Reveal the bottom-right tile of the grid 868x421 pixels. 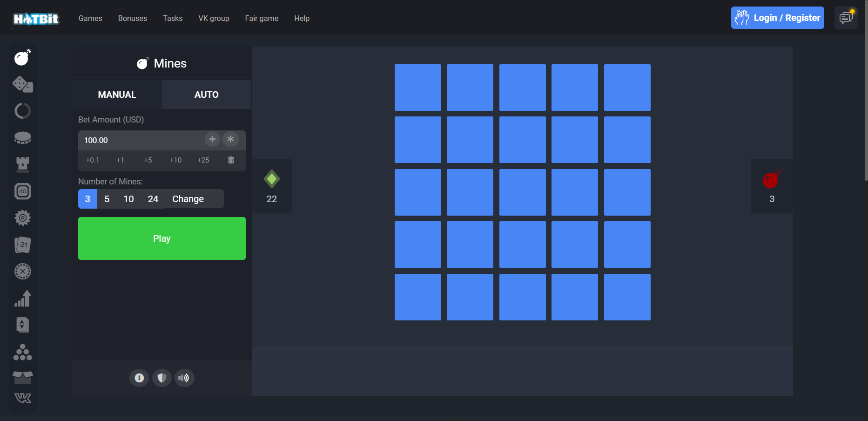tap(627, 297)
